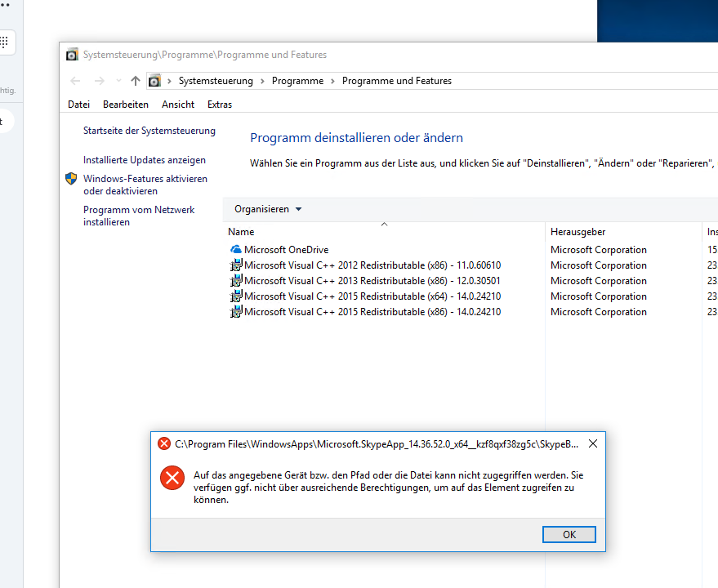Close the SkypeApp error dialog
718x588 pixels.
coord(593,443)
